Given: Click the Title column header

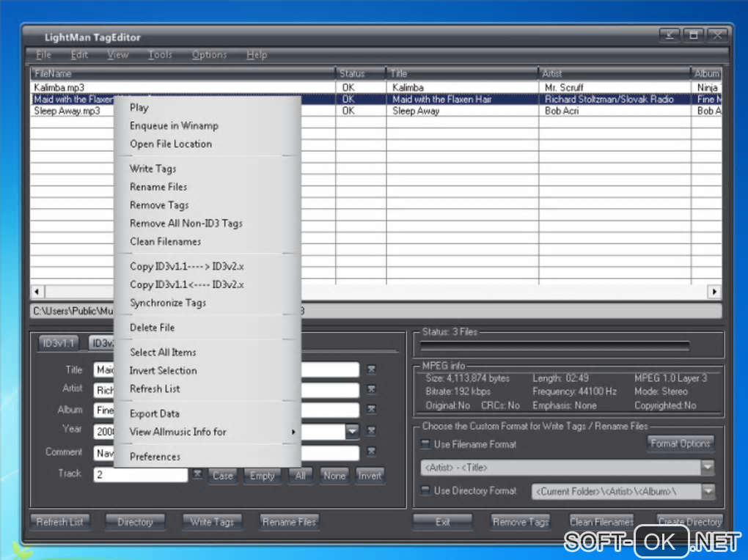Looking at the screenshot, I should [x=462, y=73].
